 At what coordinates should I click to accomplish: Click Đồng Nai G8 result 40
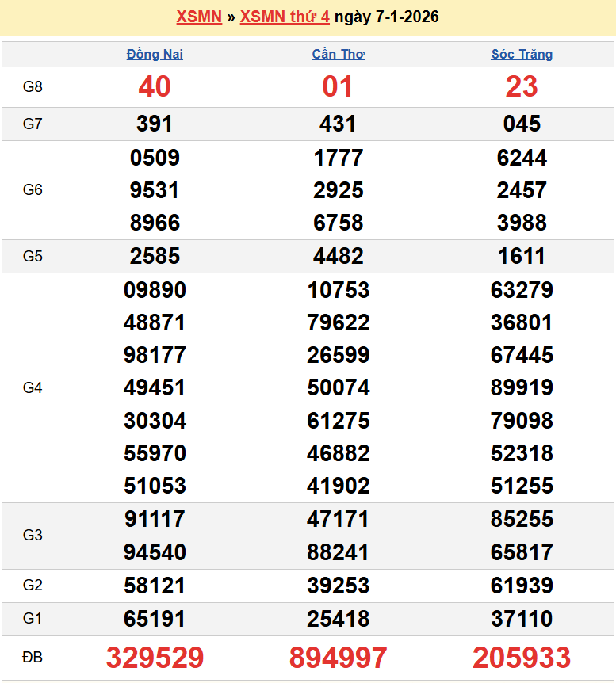[x=155, y=86]
